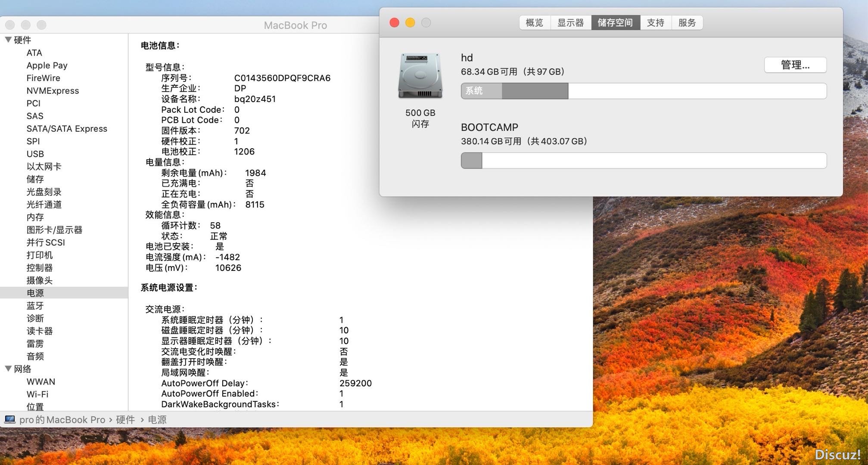
Task: Click device name bq20z451
Action: coord(255,99)
